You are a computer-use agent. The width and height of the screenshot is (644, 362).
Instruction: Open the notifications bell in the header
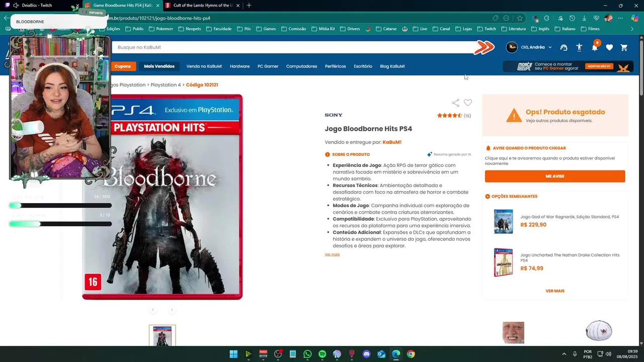pyautogui.click(x=595, y=47)
